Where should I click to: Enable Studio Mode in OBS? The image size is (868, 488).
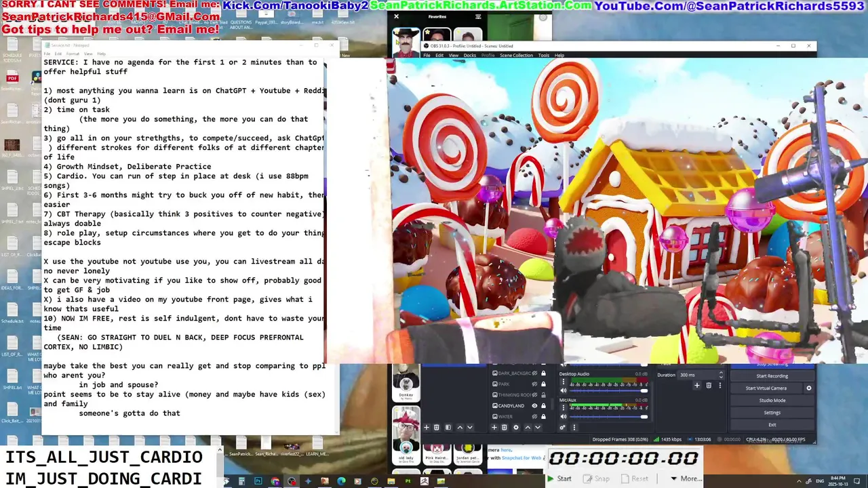click(772, 401)
